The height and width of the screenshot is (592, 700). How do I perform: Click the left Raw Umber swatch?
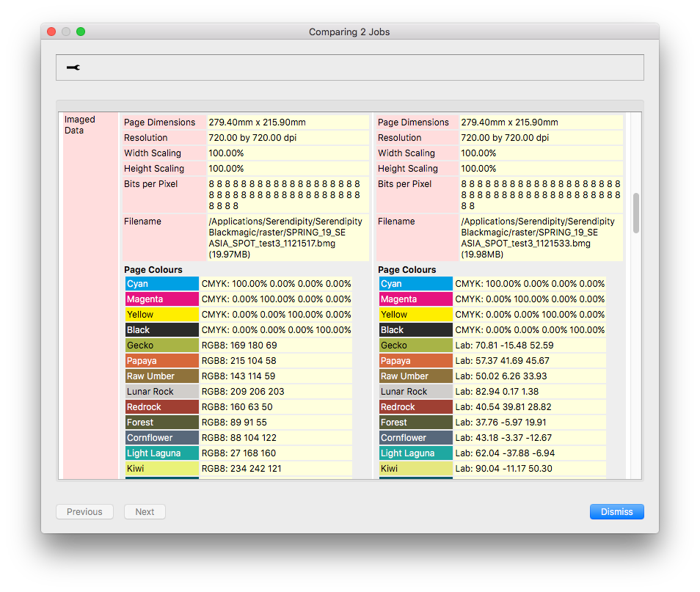click(161, 376)
